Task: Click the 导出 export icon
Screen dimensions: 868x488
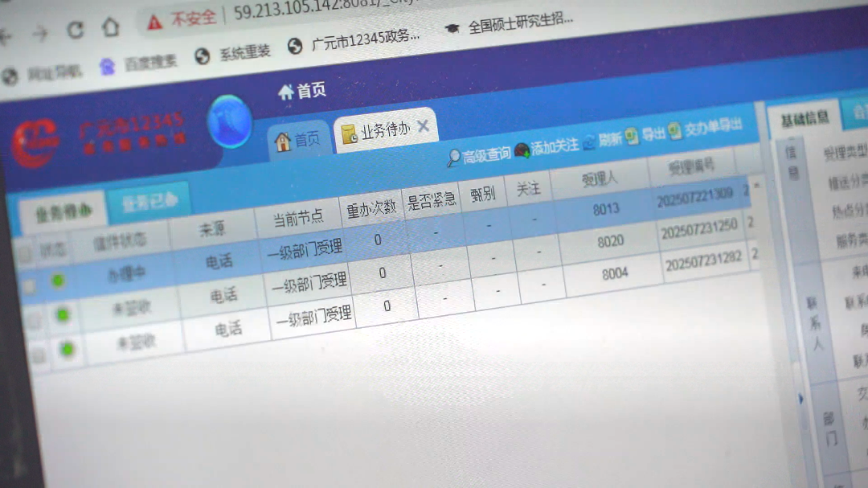Action: (633, 136)
